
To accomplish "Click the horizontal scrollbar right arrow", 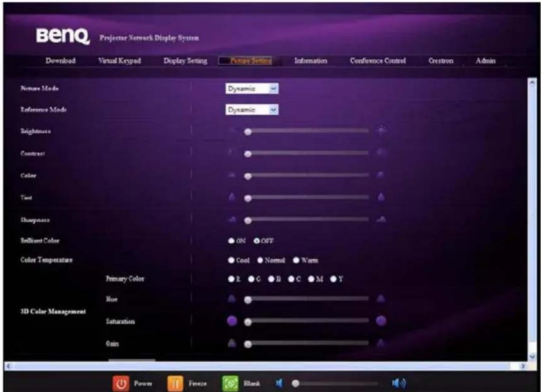I will coord(523,366).
